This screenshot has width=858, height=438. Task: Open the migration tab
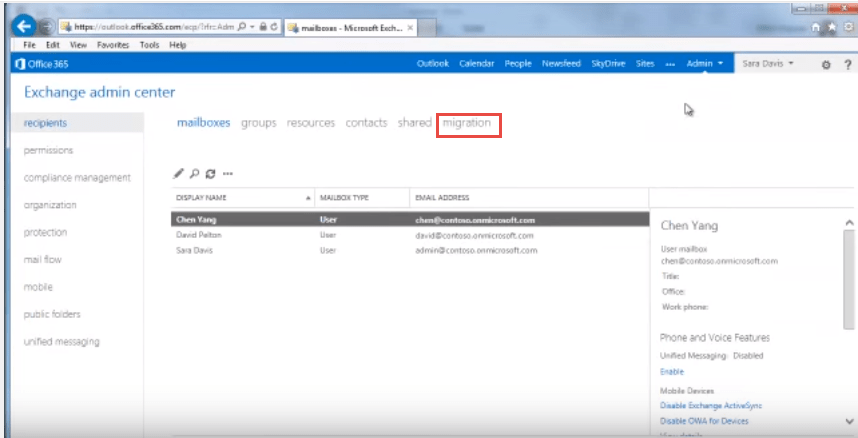click(467, 123)
